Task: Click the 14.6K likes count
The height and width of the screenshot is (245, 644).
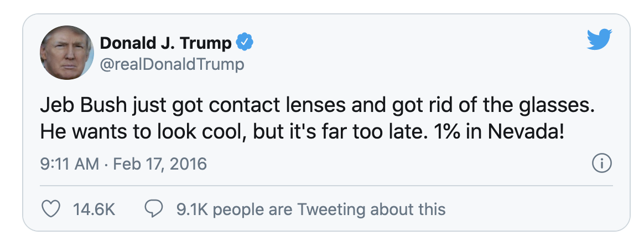Action: click(x=94, y=210)
